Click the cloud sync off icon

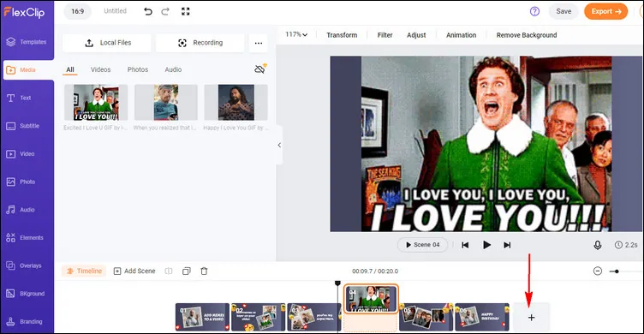[260, 69]
